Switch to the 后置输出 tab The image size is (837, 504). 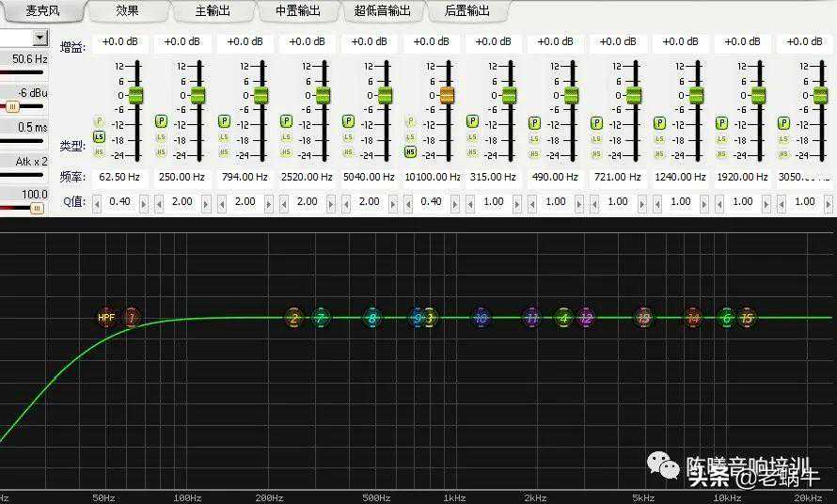[466, 11]
